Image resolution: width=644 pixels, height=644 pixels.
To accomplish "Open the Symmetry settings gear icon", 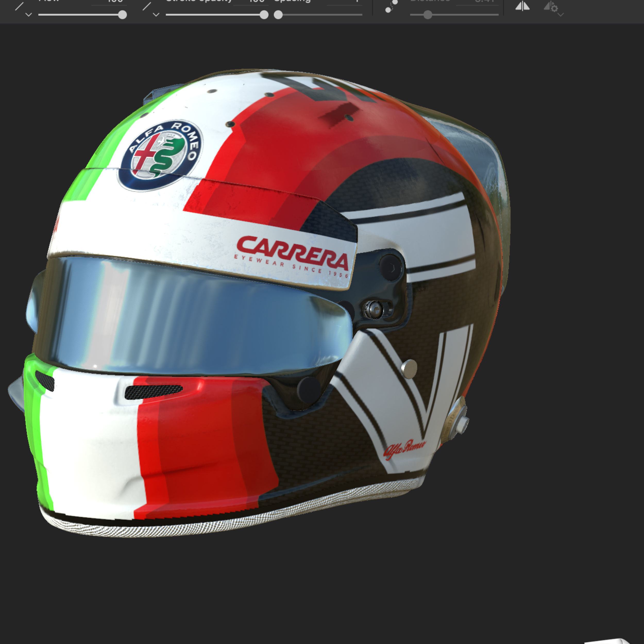I will pyautogui.click(x=551, y=7).
